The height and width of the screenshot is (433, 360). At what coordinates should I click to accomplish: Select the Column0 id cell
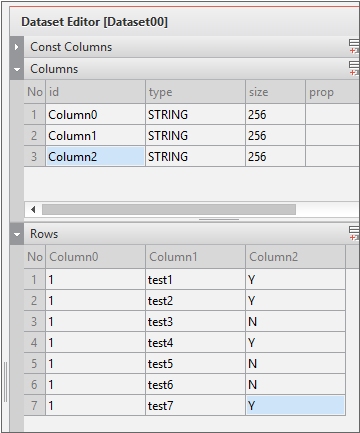coord(95,115)
